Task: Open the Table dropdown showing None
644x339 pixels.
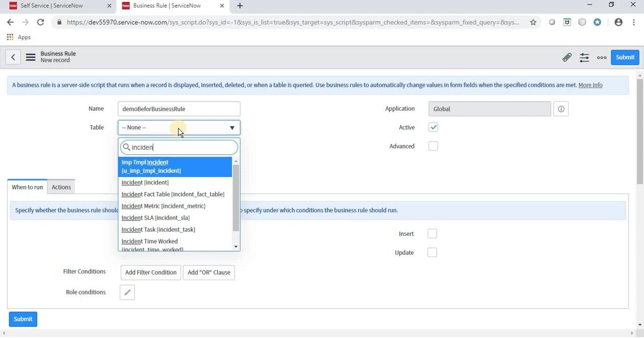Action: click(x=179, y=128)
